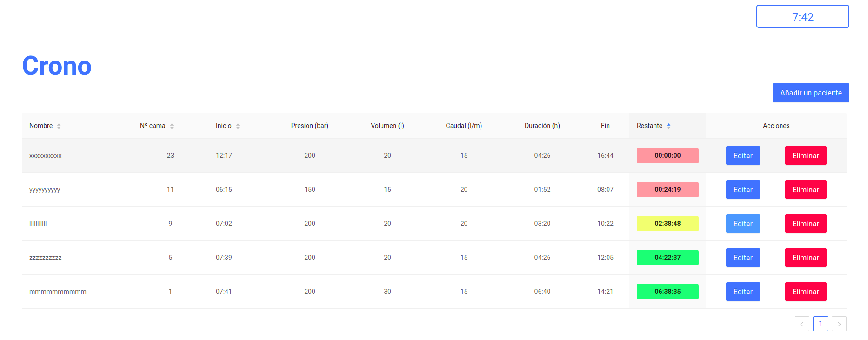Image resolution: width=868 pixels, height=340 pixels.
Task: Edit the patient in bed 9
Action: click(x=743, y=224)
